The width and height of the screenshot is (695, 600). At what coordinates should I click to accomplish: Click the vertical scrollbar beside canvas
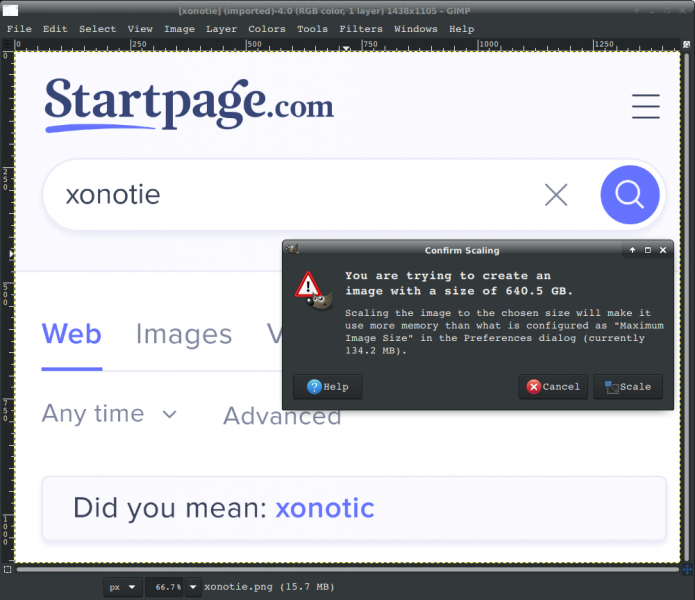point(687,307)
